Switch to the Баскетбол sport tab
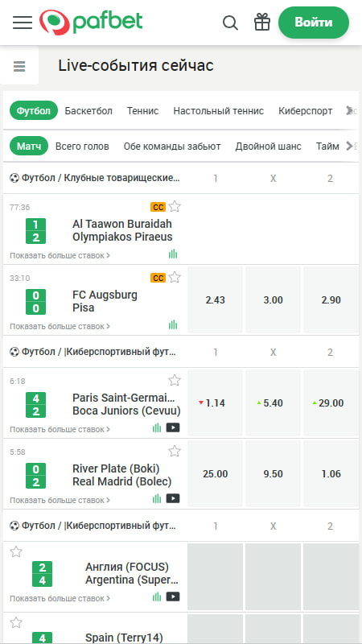This screenshot has height=644, width=362. coord(88,111)
